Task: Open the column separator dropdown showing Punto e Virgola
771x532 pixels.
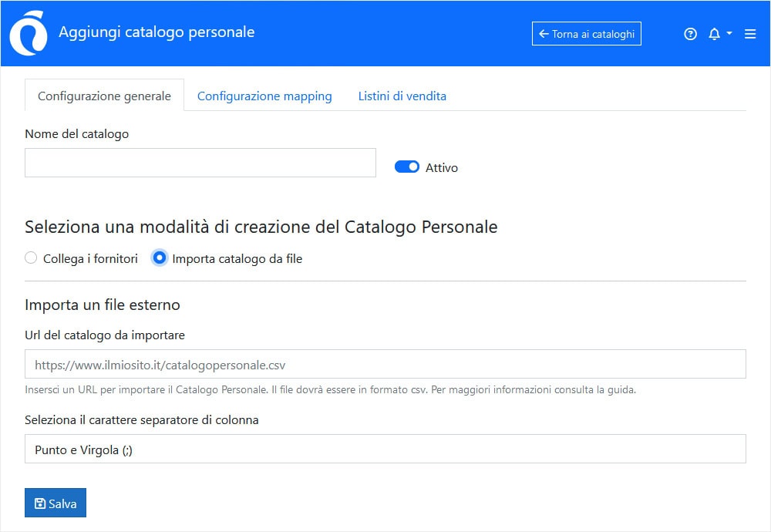Action: click(x=385, y=449)
